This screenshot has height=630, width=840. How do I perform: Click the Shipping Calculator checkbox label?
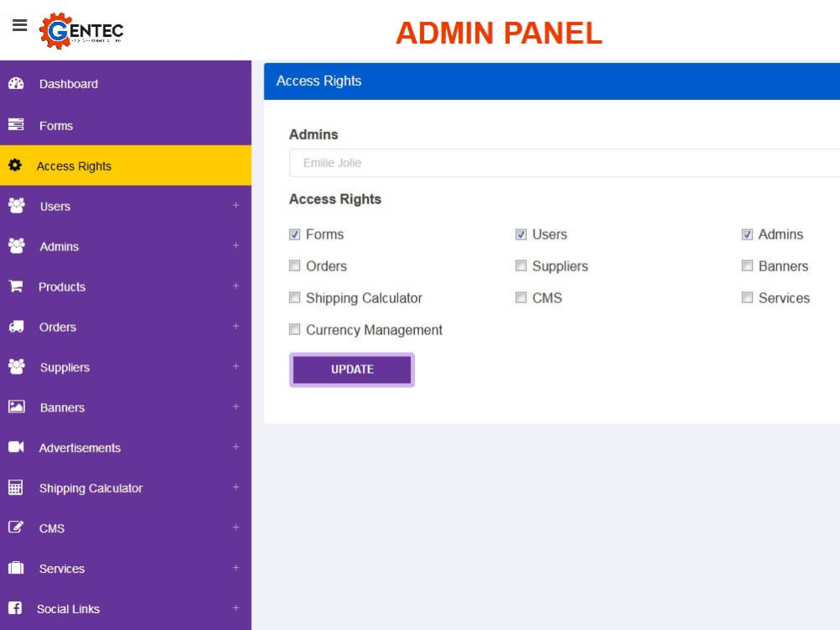point(364,298)
